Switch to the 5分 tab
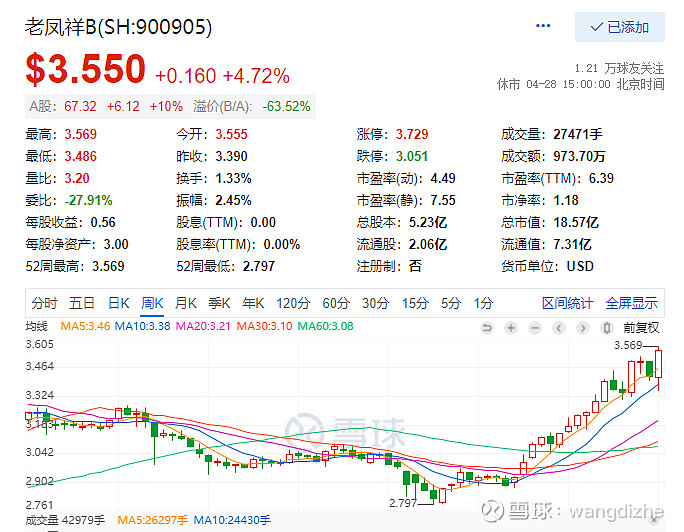Image resolution: width=684 pixels, height=532 pixels. [x=451, y=303]
